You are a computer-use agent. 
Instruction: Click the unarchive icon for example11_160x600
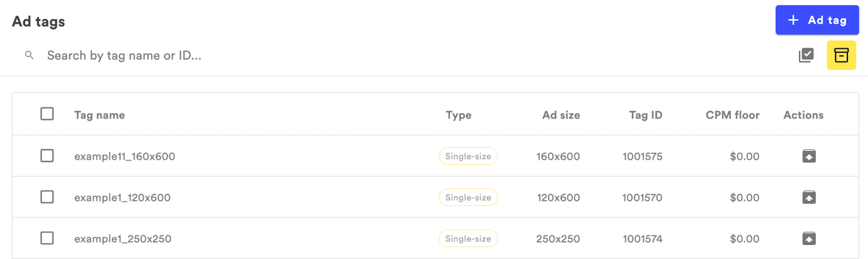point(809,156)
